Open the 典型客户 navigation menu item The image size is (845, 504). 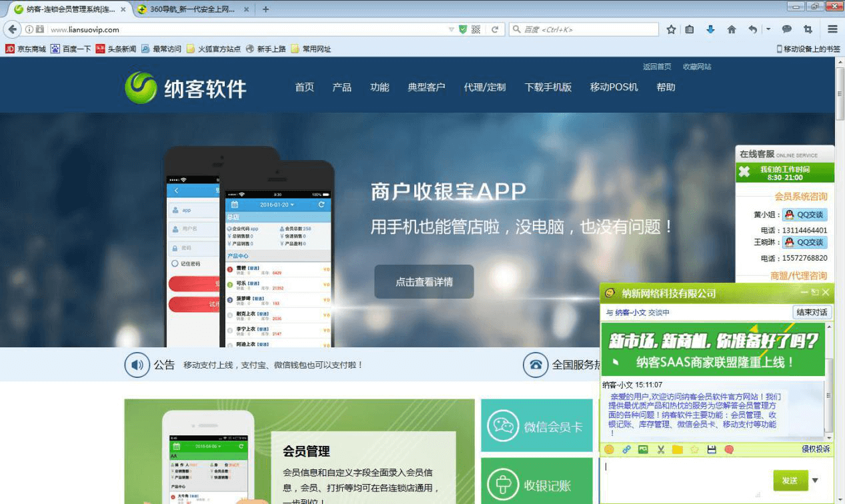[426, 87]
